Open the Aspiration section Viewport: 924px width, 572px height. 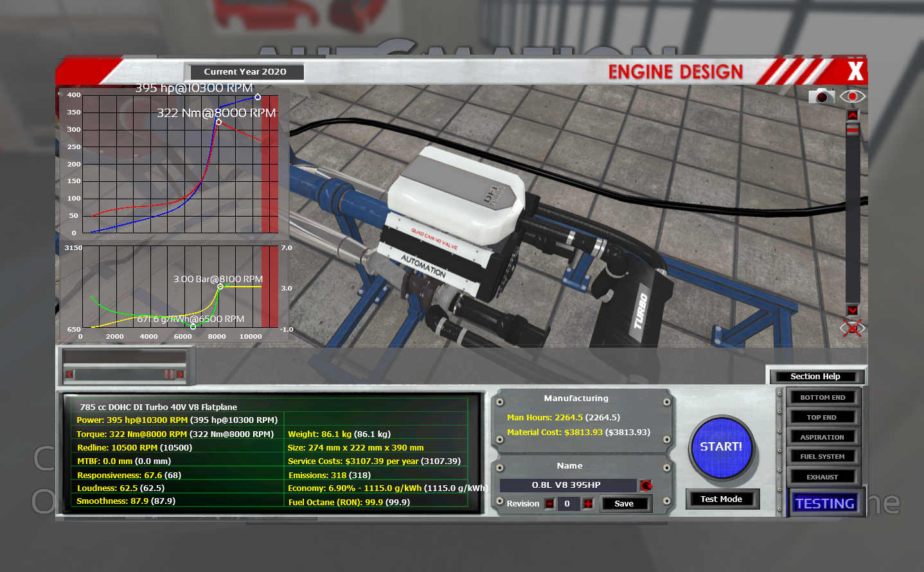click(x=822, y=438)
